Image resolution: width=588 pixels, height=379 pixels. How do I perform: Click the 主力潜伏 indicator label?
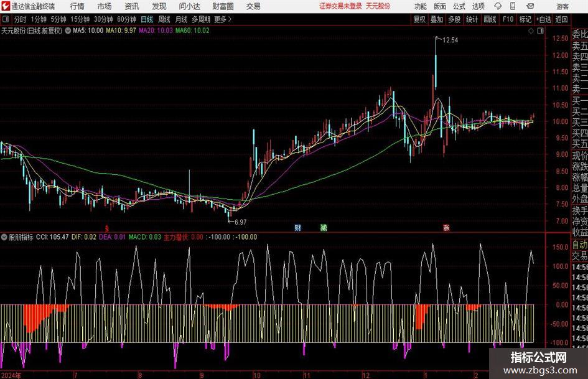[x=176, y=237]
